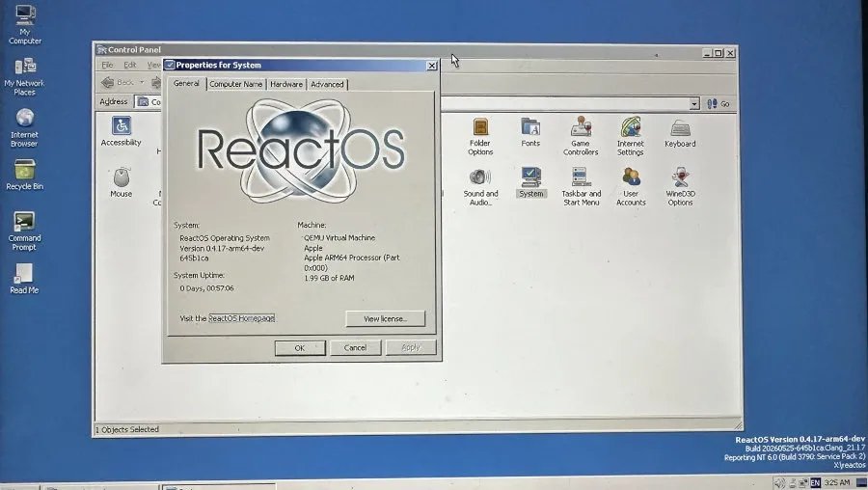The height and width of the screenshot is (490, 868).
Task: Click the Back arrow in Control Panel toolbar
Action: click(118, 83)
